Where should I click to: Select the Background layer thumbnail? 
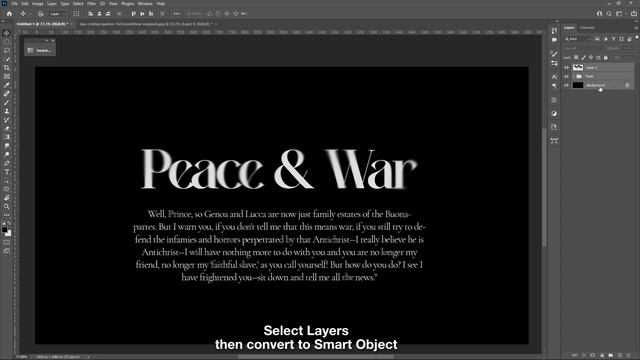(x=578, y=85)
